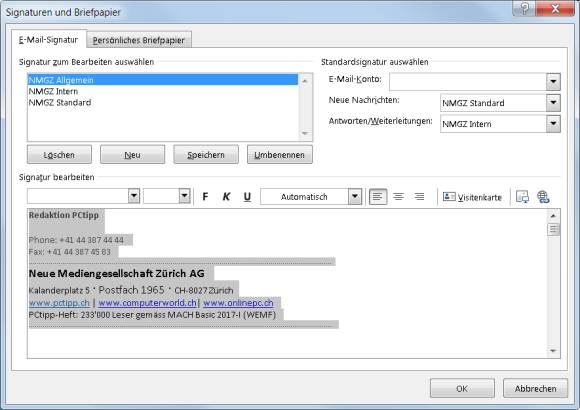Open the font name dropdown
The image size is (580, 410).
[134, 196]
